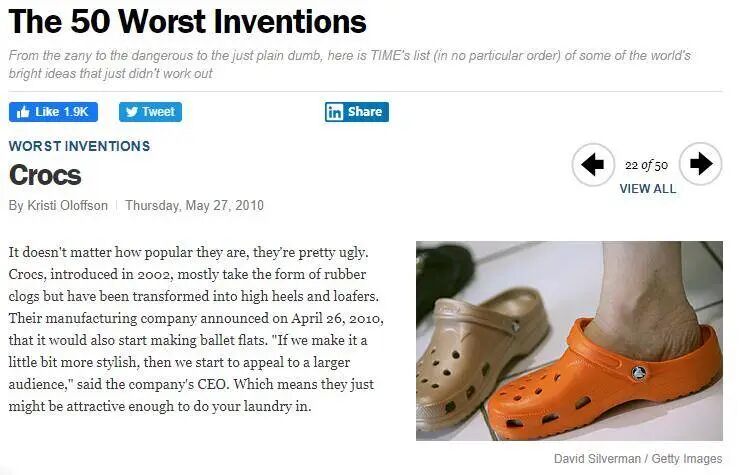Click the Crocs article heading

[45, 174]
